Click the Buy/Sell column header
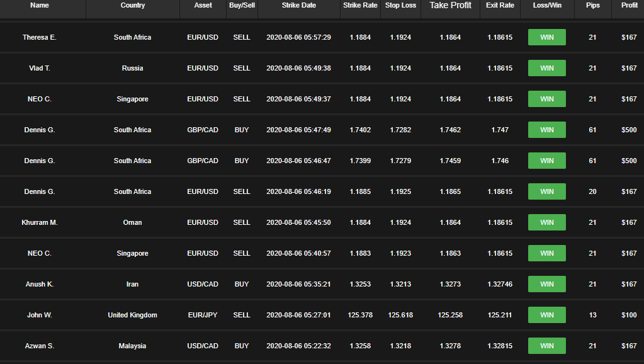644x364 pixels. pos(242,5)
